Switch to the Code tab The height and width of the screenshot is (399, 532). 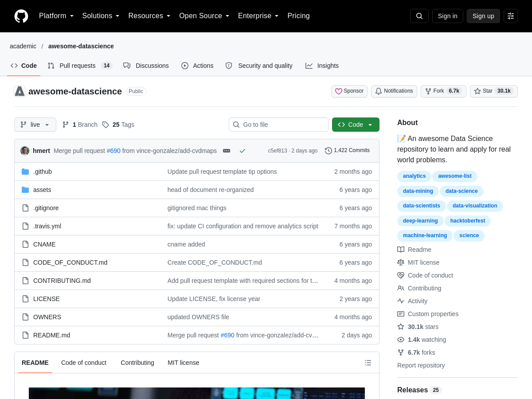coord(24,66)
